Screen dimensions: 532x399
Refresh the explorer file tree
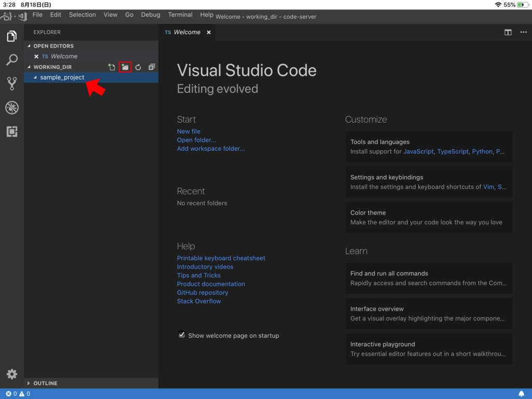pos(138,67)
